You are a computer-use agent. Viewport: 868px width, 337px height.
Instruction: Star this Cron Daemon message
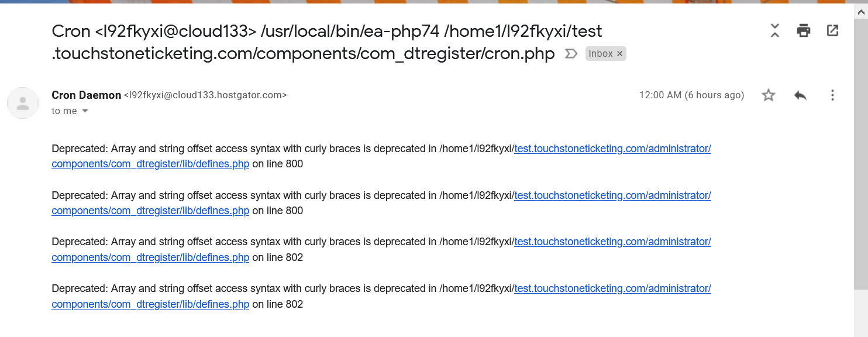pyautogui.click(x=769, y=95)
